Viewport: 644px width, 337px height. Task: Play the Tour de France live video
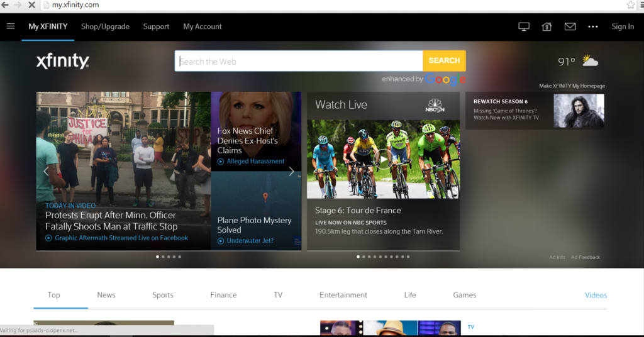(383, 159)
